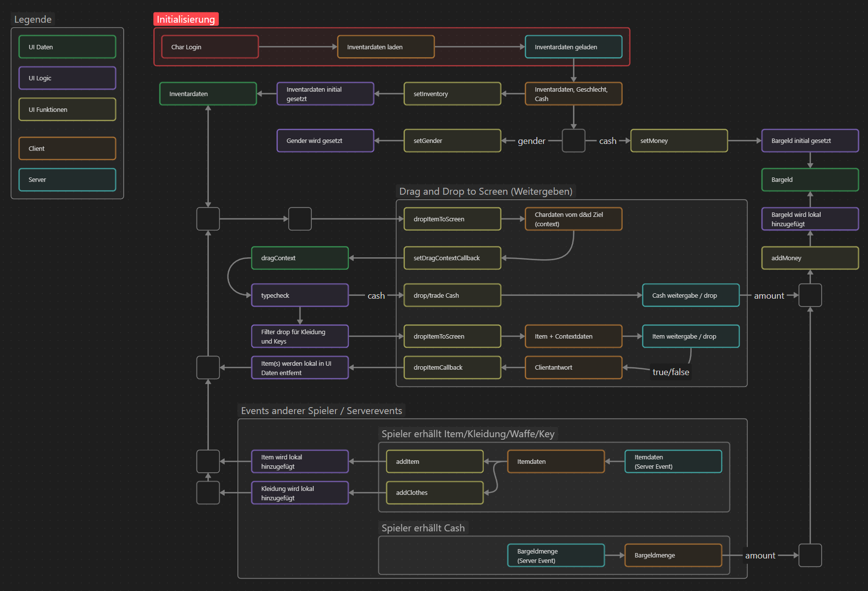Screen dimensions: 868x591
Task: Select the 'setMoney' function node
Action: (x=679, y=140)
